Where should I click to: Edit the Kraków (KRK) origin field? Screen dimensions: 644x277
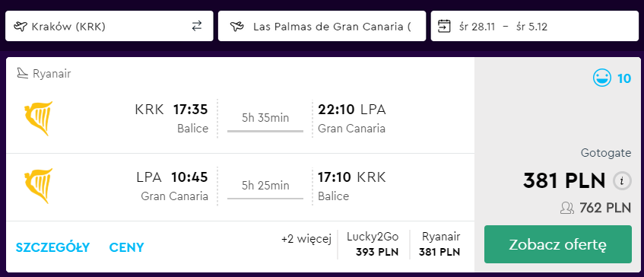(x=109, y=27)
